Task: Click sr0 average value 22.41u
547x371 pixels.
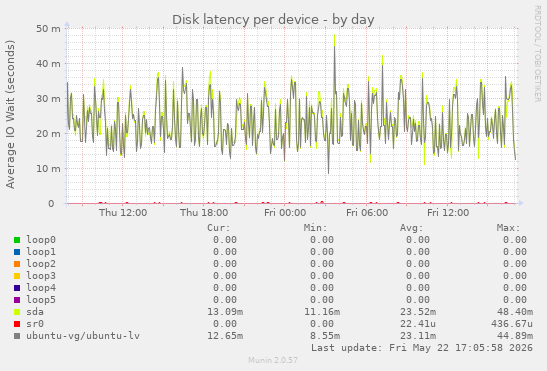Action: pyautogui.click(x=418, y=324)
